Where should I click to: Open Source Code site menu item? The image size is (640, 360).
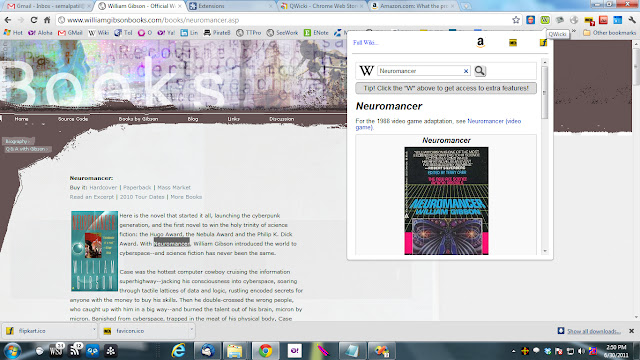click(73, 119)
